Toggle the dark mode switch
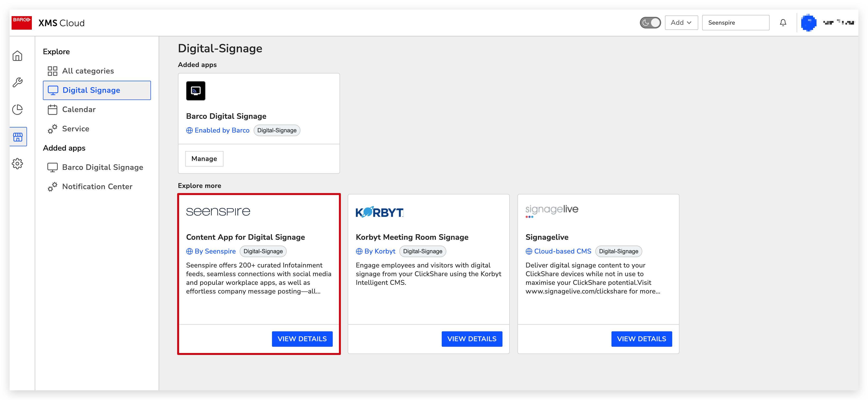This screenshot has height=400, width=868. click(x=650, y=23)
